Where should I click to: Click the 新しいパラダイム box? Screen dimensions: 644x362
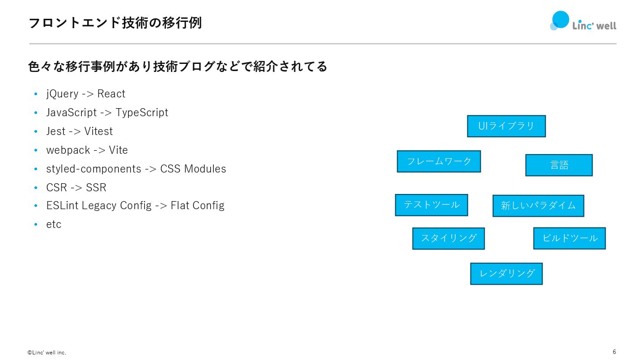538,206
